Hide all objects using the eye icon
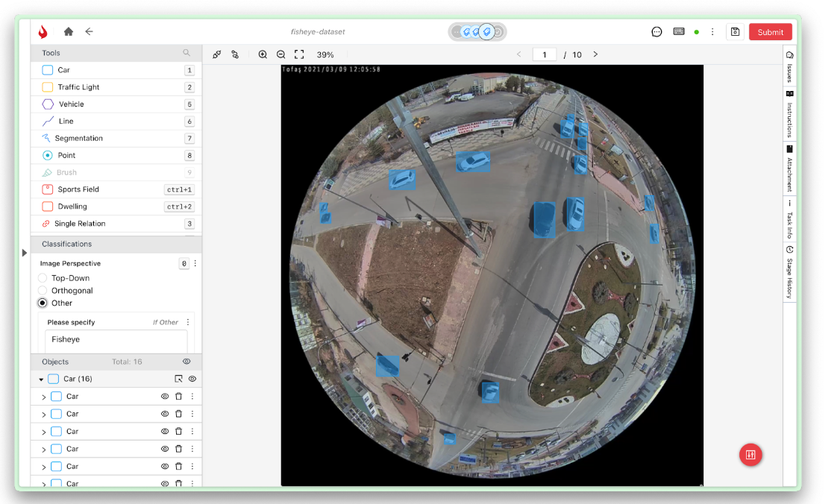 point(186,362)
